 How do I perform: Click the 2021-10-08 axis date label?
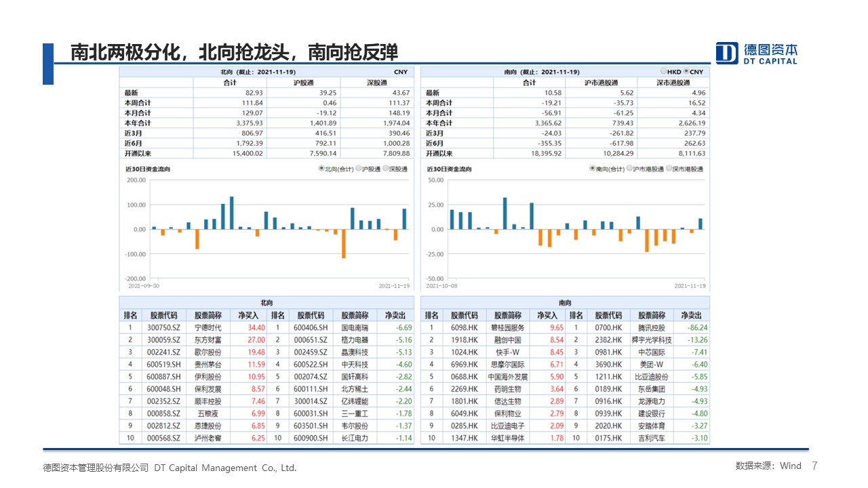tap(442, 286)
